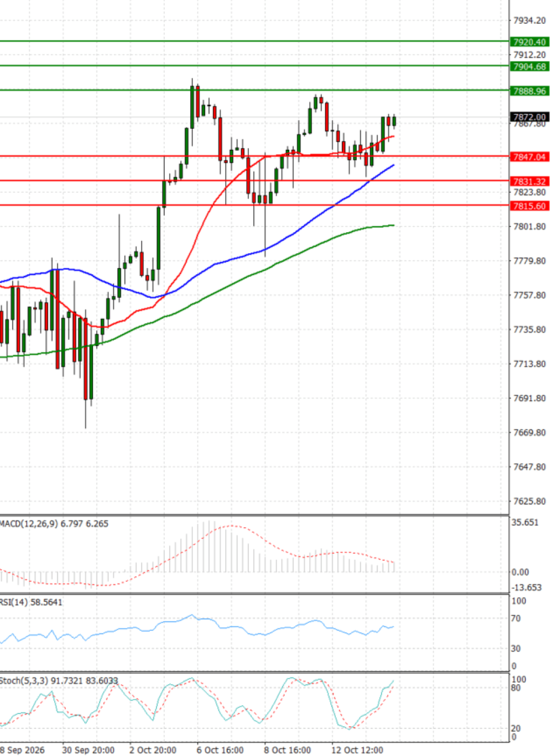This screenshot has width=553, height=756.
Task: Click the 7904.68 green resistance label
Action: coord(530,66)
